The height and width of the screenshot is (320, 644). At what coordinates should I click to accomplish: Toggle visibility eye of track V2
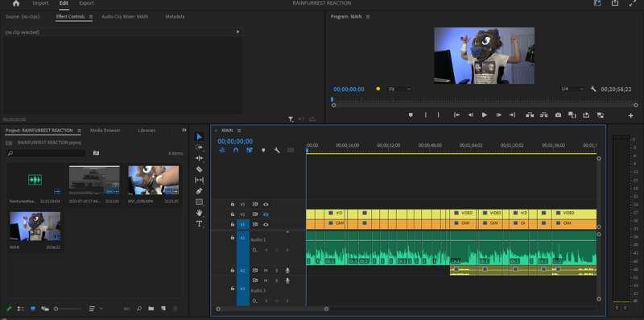(266, 214)
